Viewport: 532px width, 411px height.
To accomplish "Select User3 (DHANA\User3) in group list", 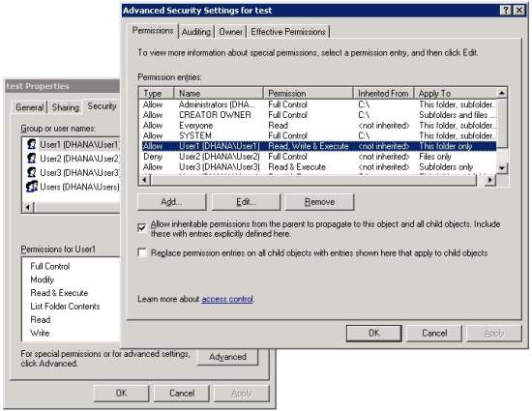I will pyautogui.click(x=73, y=172).
